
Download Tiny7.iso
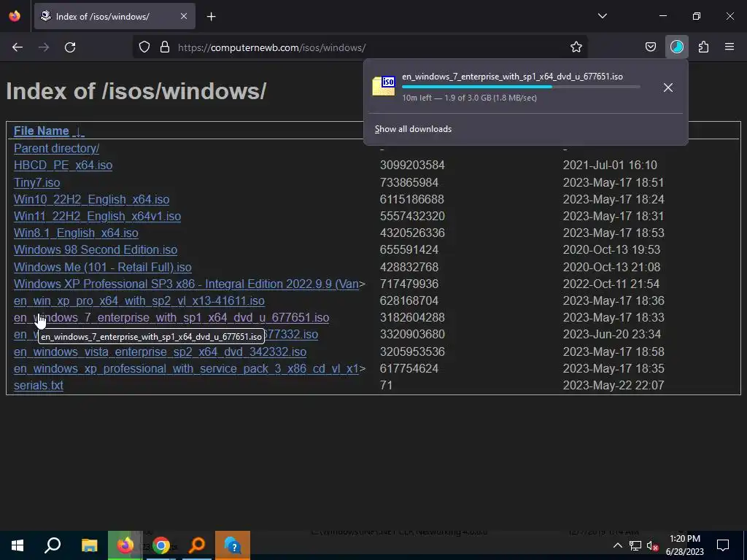36,183
